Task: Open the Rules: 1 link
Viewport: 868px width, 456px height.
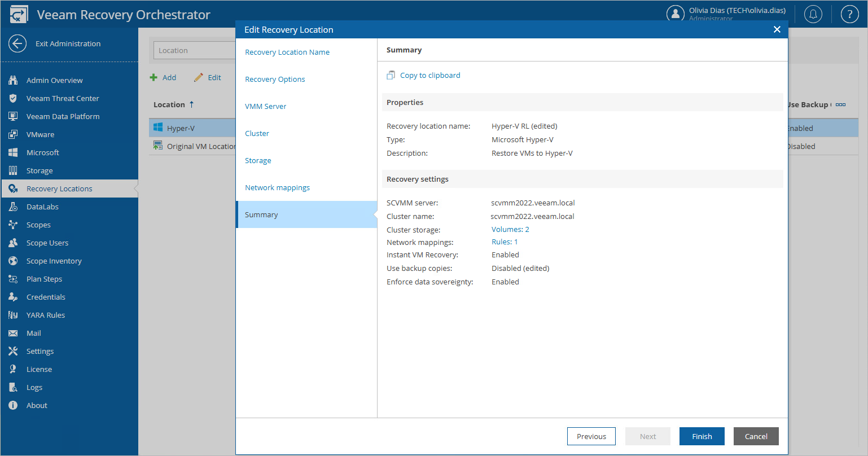Action: pyautogui.click(x=505, y=242)
